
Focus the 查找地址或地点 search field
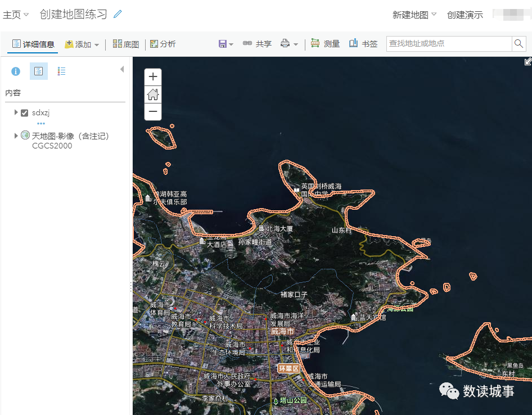coord(449,44)
